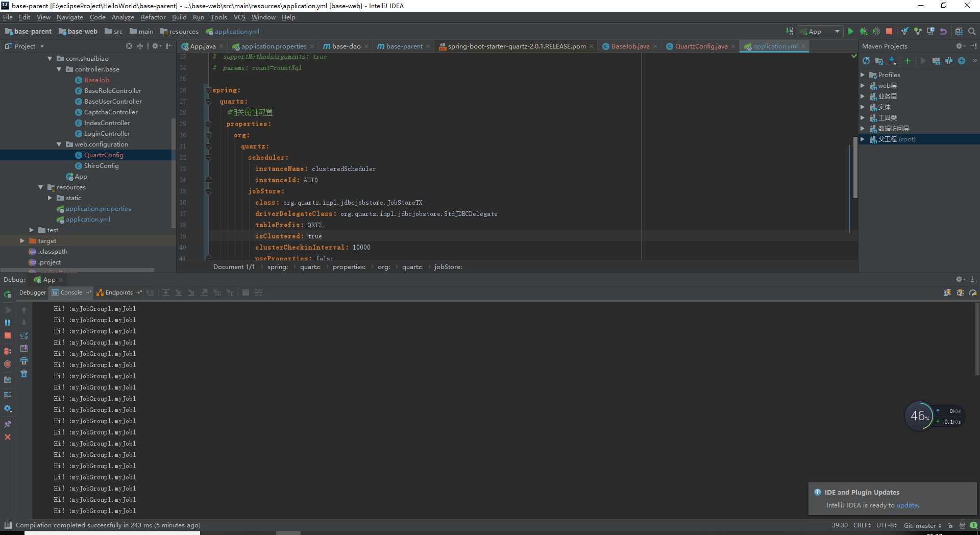The image size is (980, 535).
Task: Print console output icon
Action: 24,361
